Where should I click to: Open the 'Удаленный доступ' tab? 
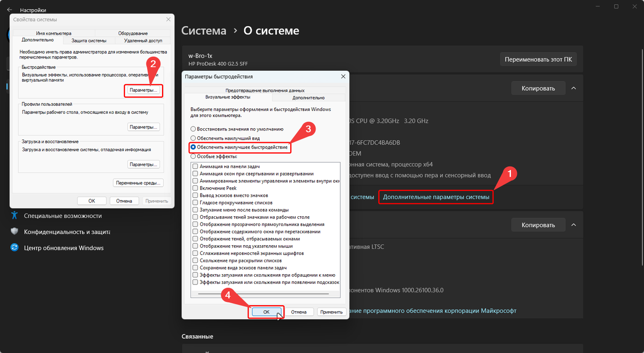click(x=143, y=41)
